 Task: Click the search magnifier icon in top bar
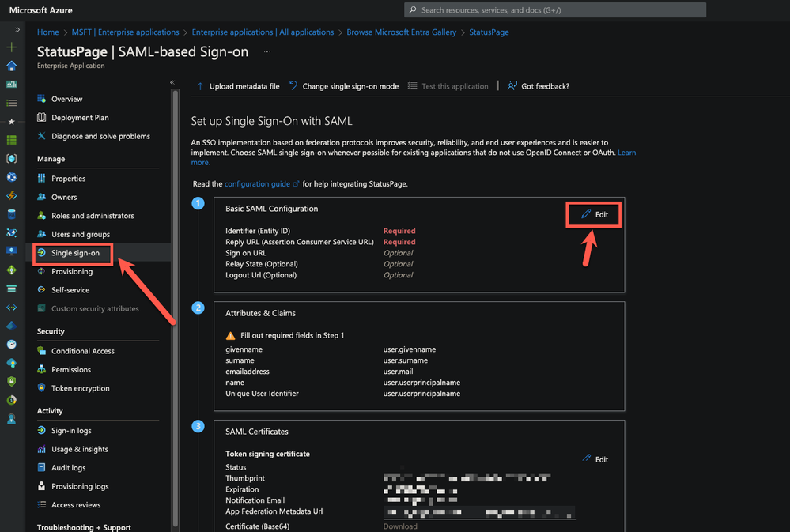pos(413,10)
